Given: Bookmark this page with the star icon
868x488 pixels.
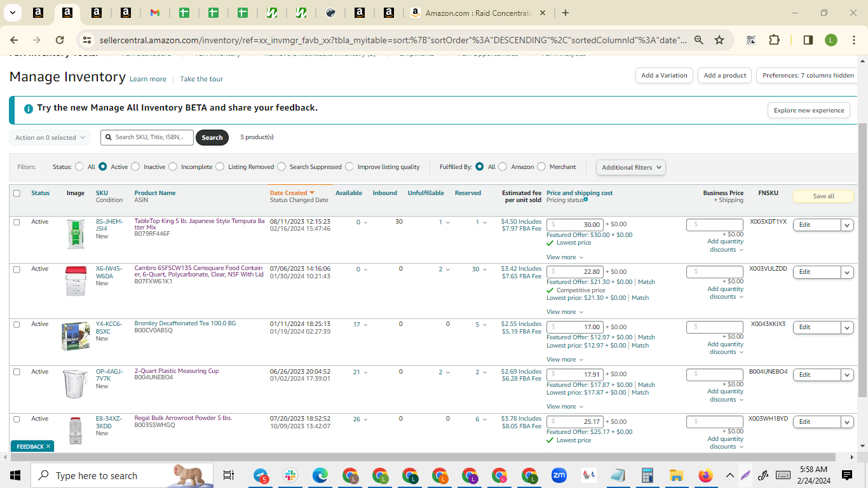Looking at the screenshot, I should pyautogui.click(x=719, y=40).
